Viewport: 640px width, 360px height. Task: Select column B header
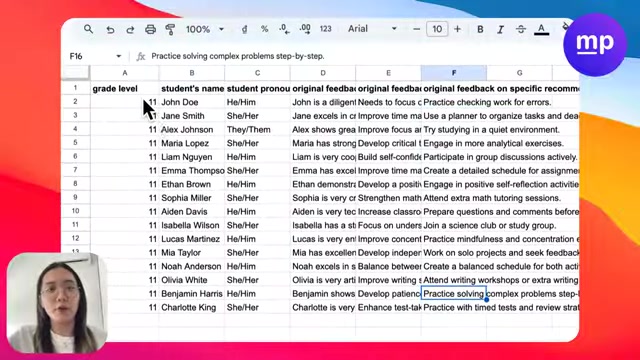point(192,73)
